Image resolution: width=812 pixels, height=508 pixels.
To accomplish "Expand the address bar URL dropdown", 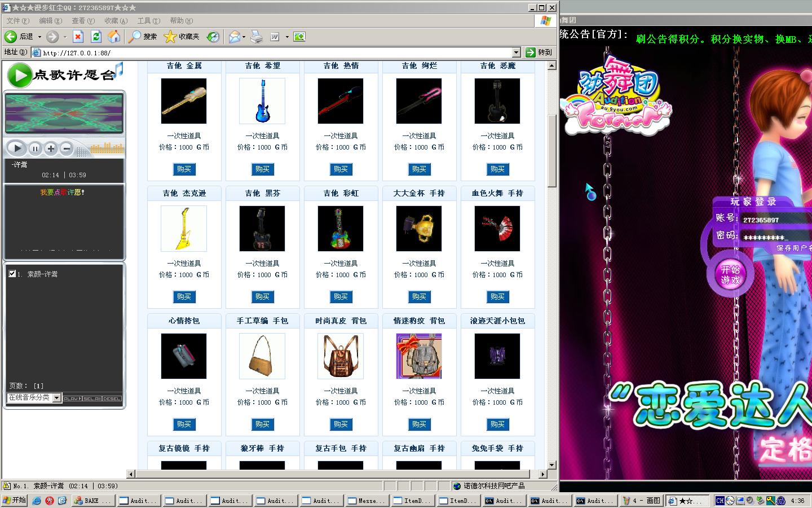I will tap(515, 52).
